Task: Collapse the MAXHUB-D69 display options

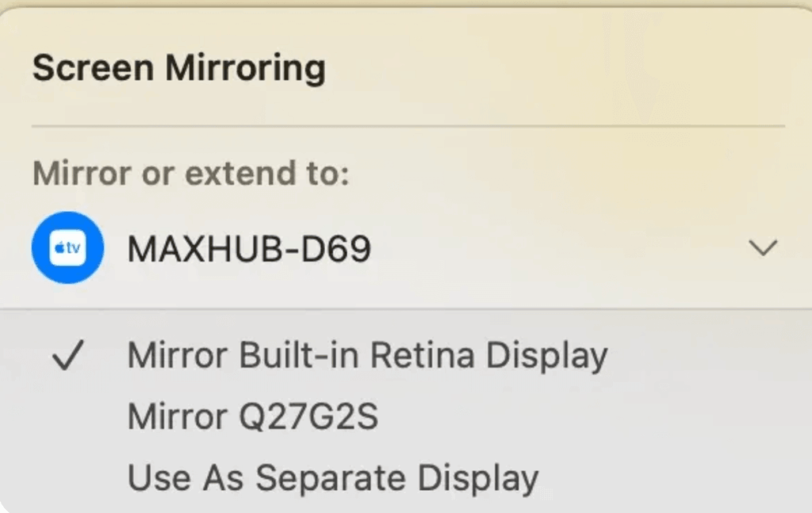Action: click(x=763, y=249)
